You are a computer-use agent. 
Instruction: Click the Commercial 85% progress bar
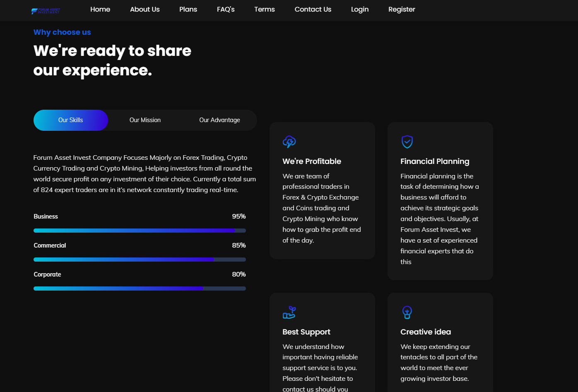click(x=140, y=260)
